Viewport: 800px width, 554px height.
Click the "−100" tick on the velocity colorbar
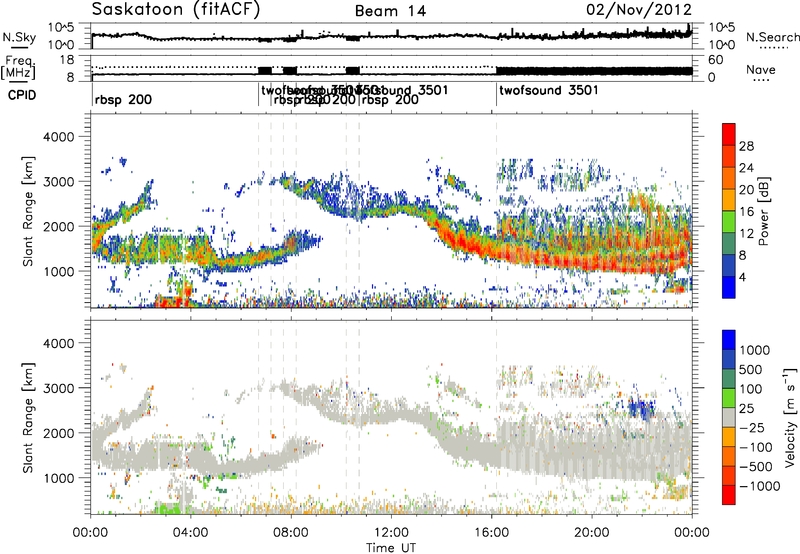(756, 447)
